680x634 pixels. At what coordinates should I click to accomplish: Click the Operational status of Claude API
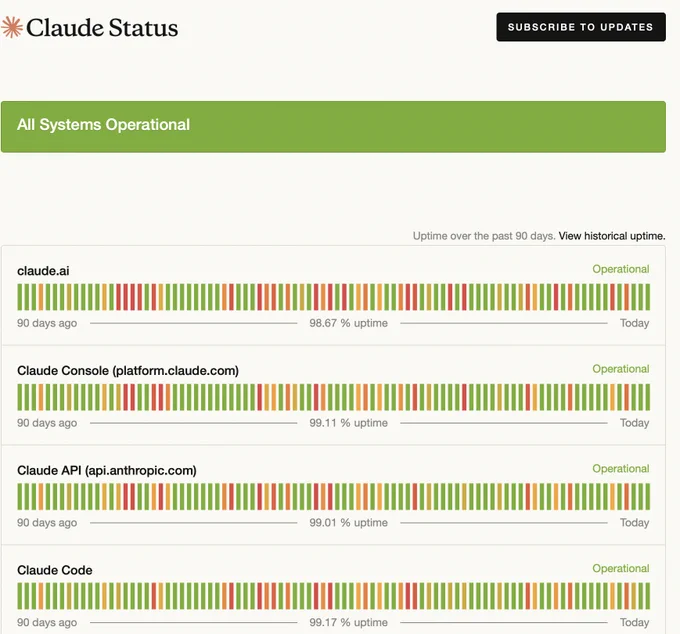(x=621, y=468)
